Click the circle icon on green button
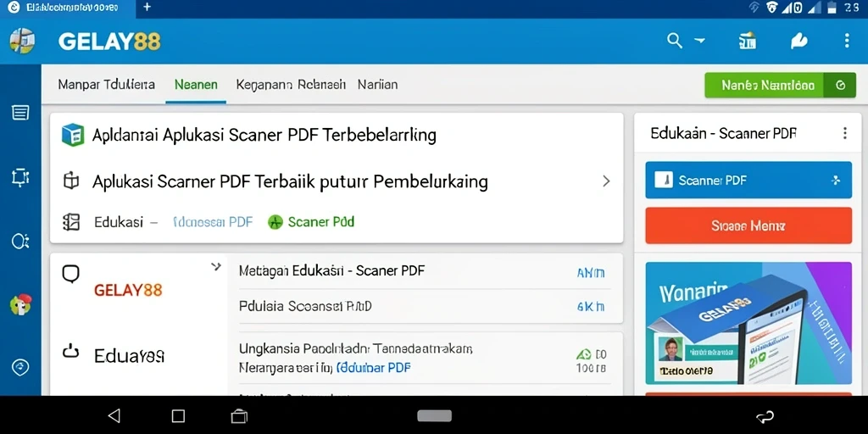868x434 pixels. (840, 86)
